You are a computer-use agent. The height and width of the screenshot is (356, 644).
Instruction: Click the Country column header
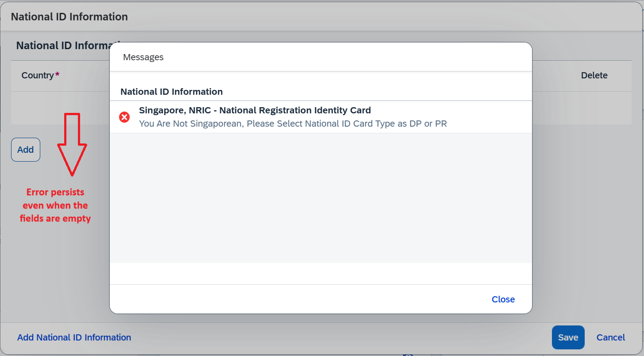tap(38, 75)
